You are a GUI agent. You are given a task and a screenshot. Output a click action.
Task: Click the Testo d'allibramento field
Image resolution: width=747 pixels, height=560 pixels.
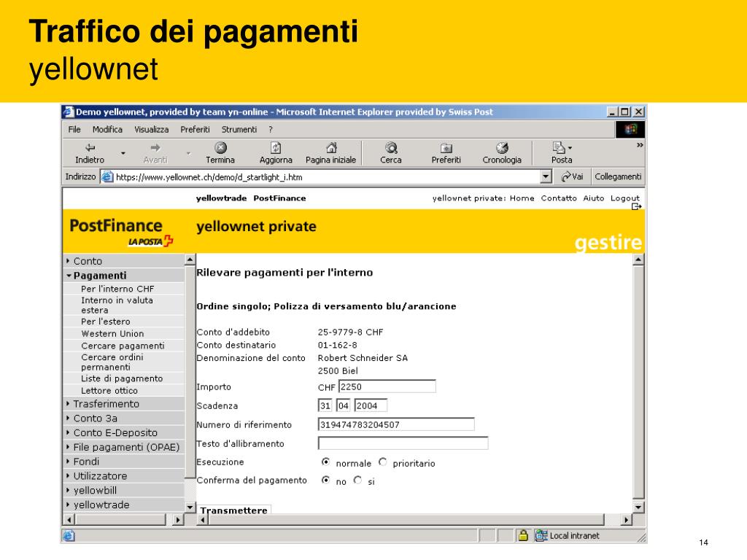[x=403, y=443]
